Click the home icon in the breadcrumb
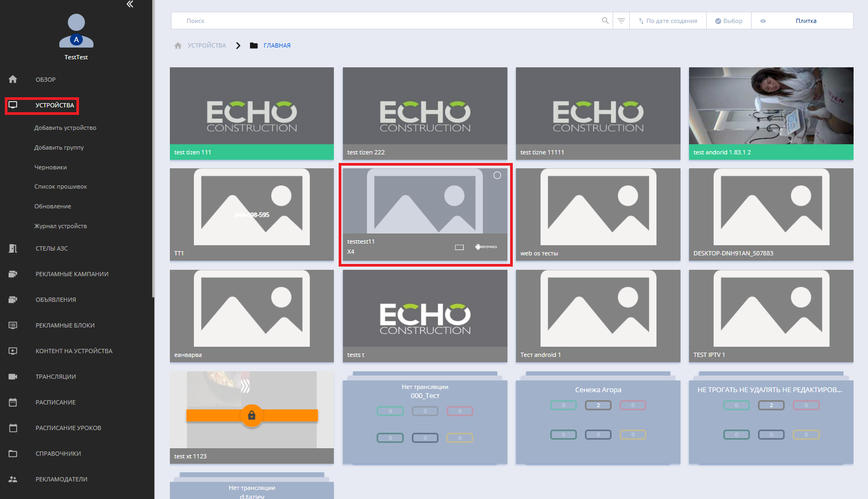Screen dimensions: 868x499 (178, 46)
